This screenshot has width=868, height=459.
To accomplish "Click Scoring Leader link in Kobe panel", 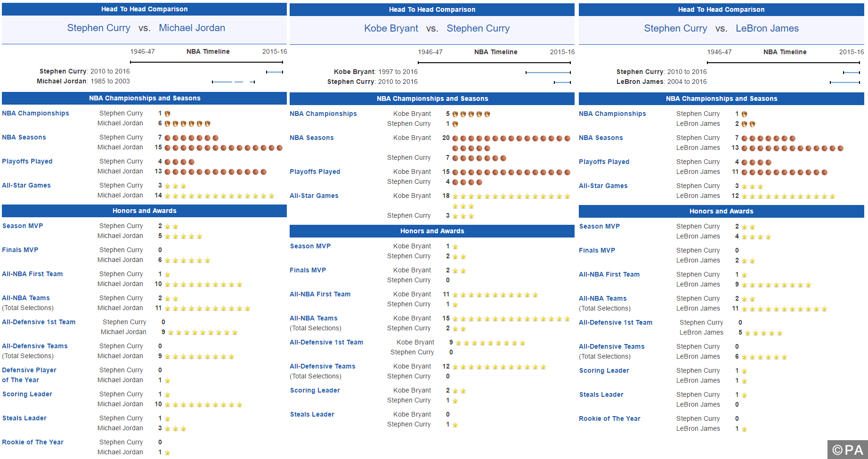I will coord(315,390).
